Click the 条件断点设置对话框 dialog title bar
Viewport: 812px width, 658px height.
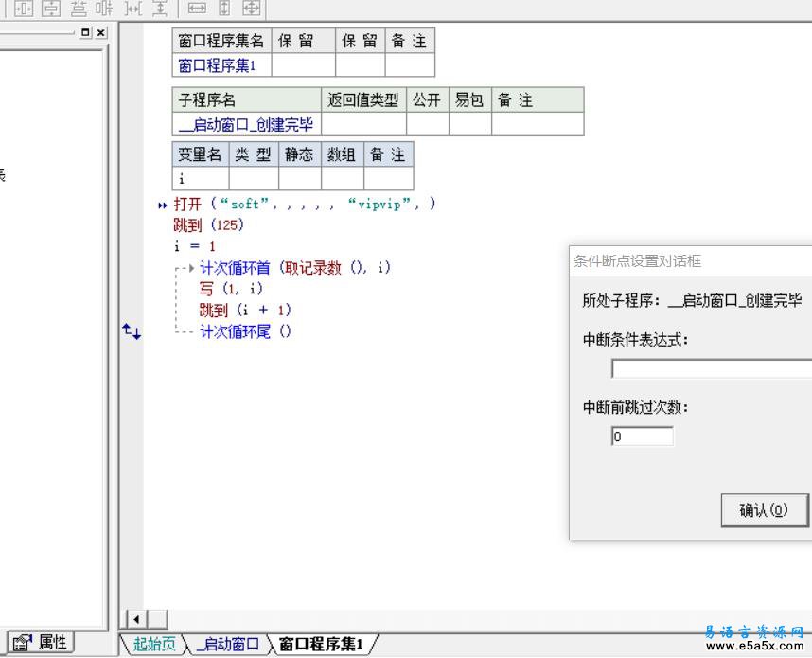point(690,260)
